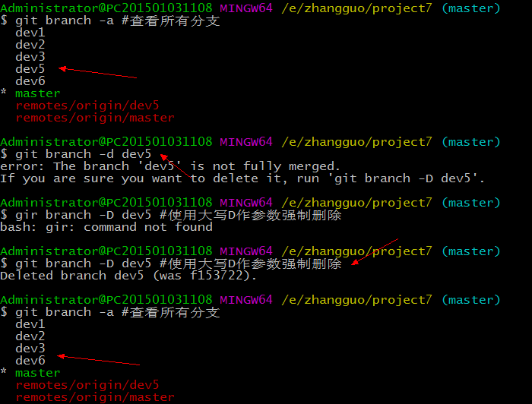This screenshot has width=532, height=404.
Task: Click the 'bash: gir: command not found' output
Action: (x=106, y=227)
